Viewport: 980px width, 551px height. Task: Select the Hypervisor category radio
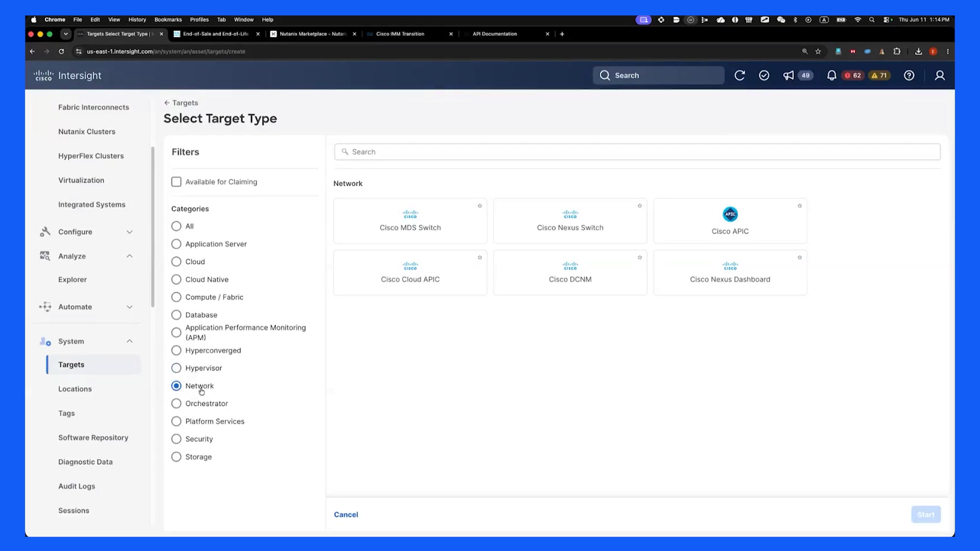click(x=176, y=368)
